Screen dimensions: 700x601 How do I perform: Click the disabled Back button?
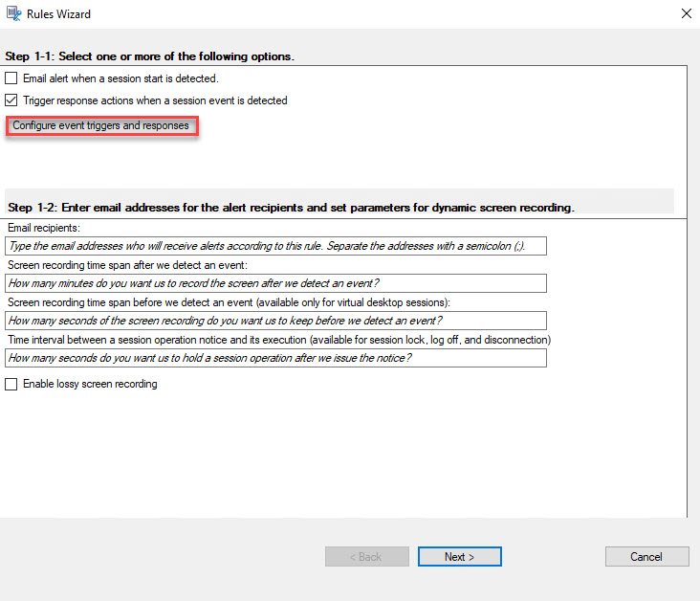pyautogui.click(x=367, y=557)
